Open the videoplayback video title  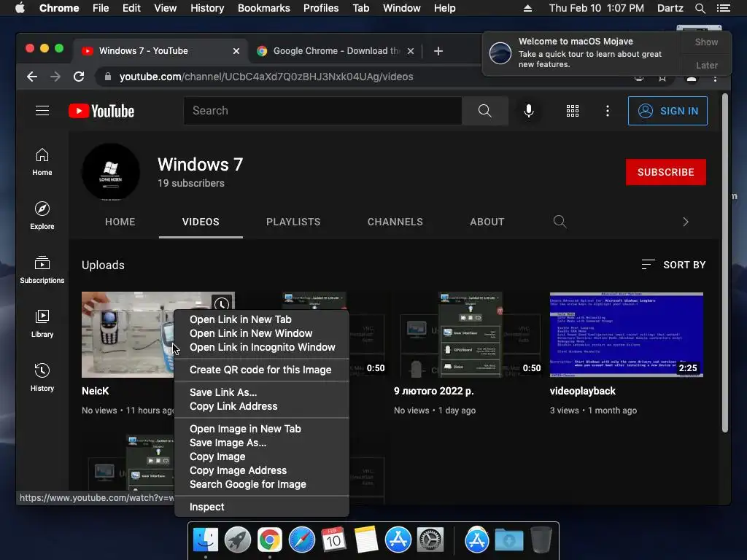click(x=583, y=391)
